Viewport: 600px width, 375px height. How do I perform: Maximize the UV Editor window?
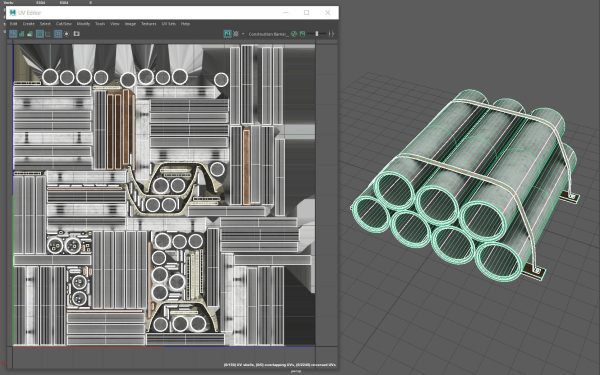[307, 13]
